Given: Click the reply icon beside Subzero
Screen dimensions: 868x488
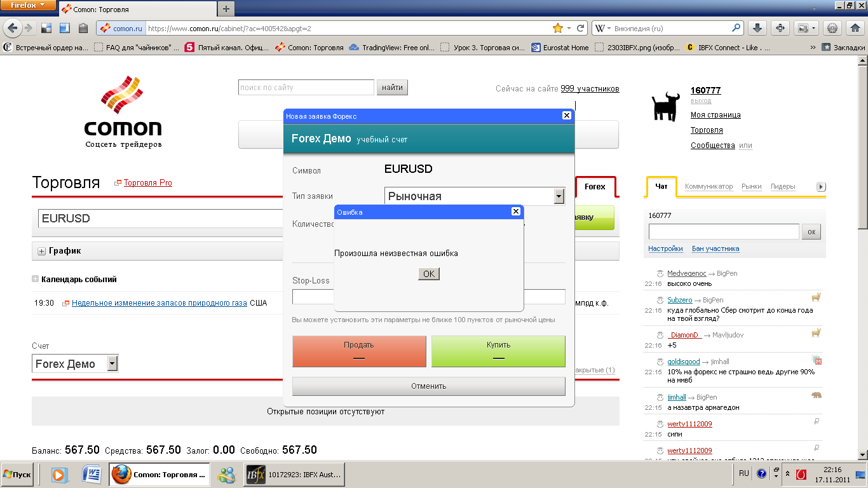Looking at the screenshot, I should (x=660, y=300).
